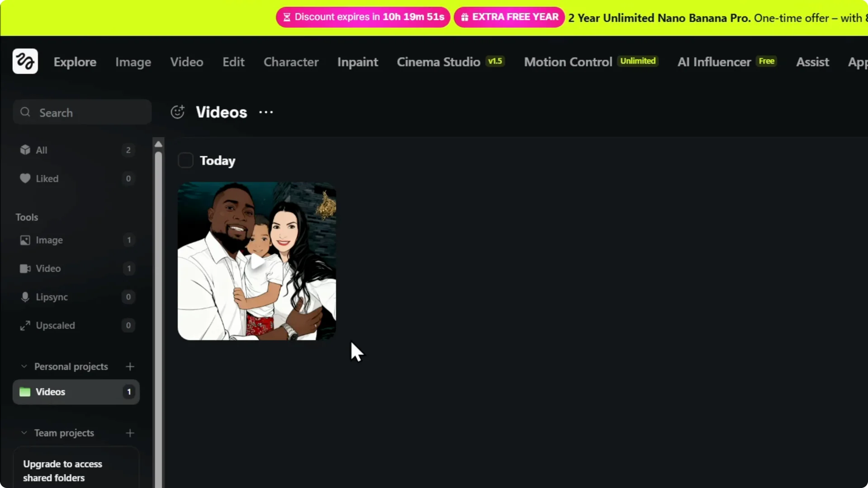The image size is (868, 488).
Task: Open the Motion Control tab
Action: 568,62
